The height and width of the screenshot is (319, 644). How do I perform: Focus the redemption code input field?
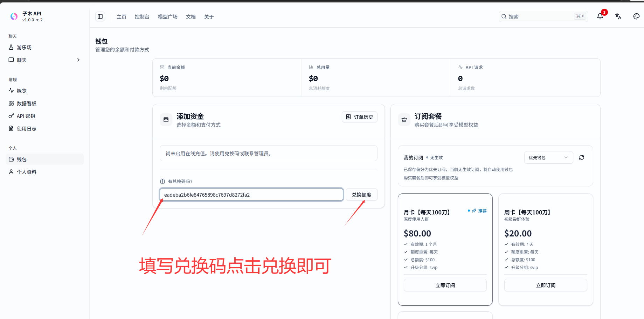[251, 194]
